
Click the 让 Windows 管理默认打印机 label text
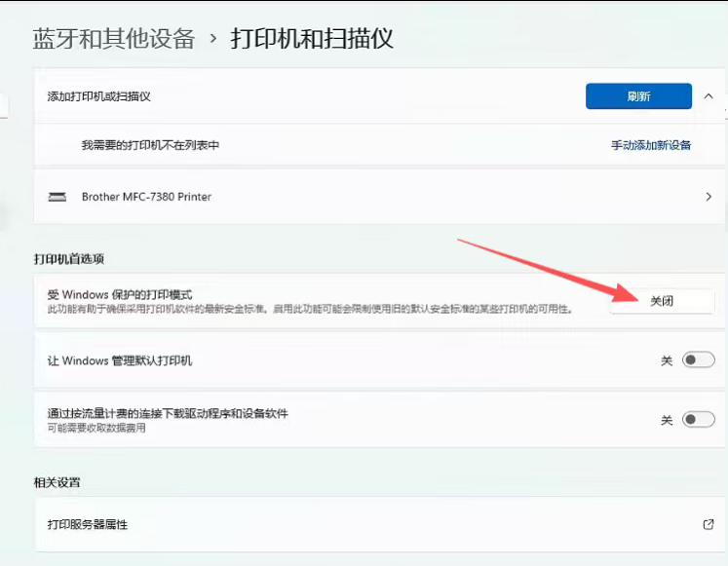click(120, 360)
